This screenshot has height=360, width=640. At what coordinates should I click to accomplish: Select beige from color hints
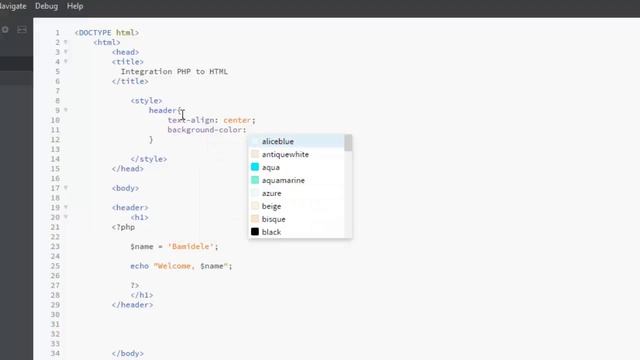point(297,206)
